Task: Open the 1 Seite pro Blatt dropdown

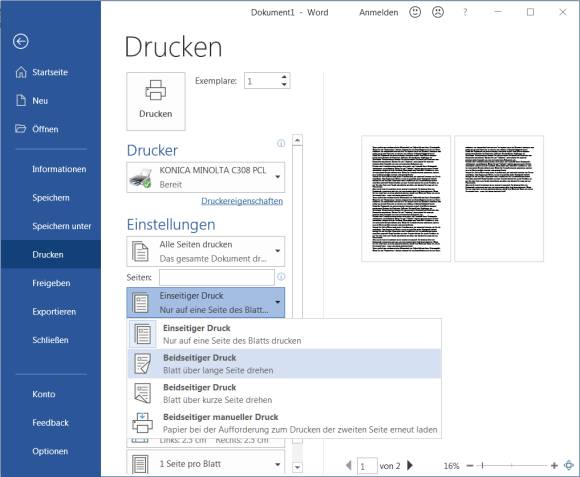Action: (277, 464)
